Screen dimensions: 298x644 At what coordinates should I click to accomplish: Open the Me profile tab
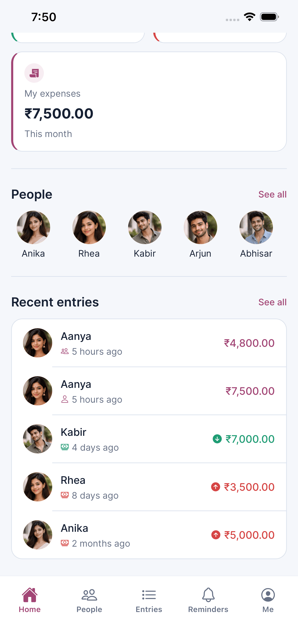click(x=268, y=600)
